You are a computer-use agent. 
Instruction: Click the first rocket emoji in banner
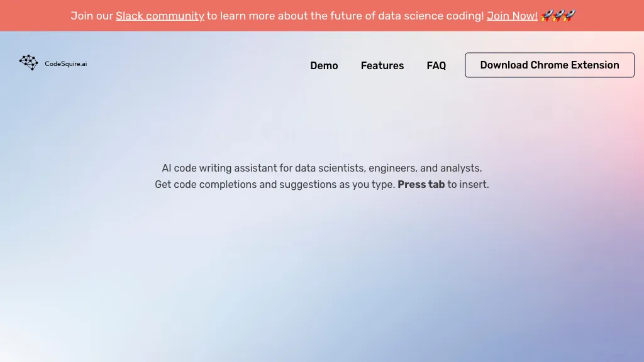(x=546, y=16)
